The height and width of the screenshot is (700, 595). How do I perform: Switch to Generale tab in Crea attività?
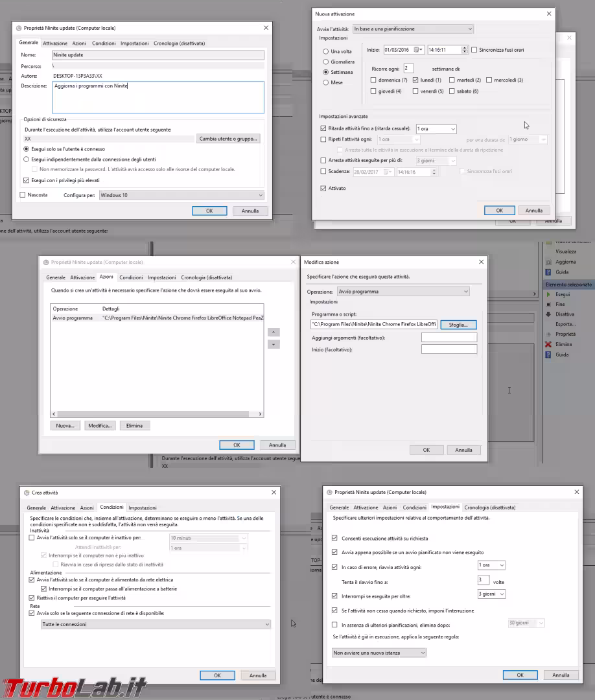coord(36,507)
